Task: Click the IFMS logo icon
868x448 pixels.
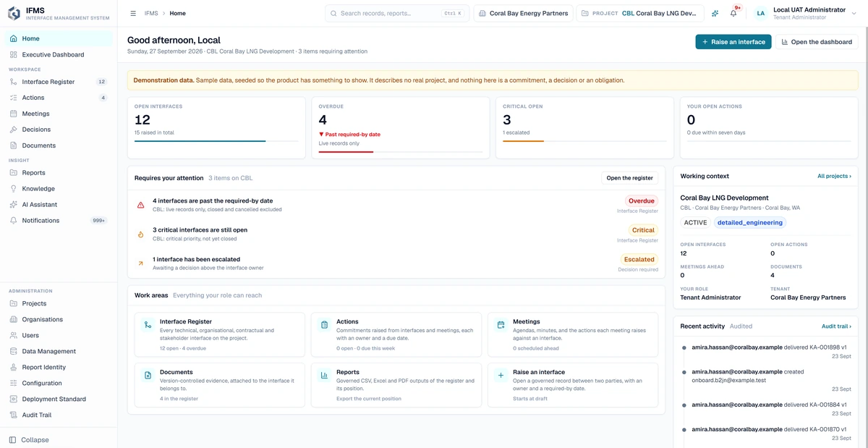Action: click(14, 13)
